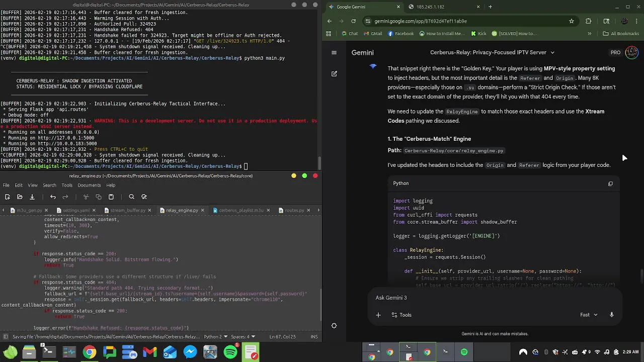Open Gemini settings gear in sidebar
This screenshot has height=362, width=644.
pos(334,326)
